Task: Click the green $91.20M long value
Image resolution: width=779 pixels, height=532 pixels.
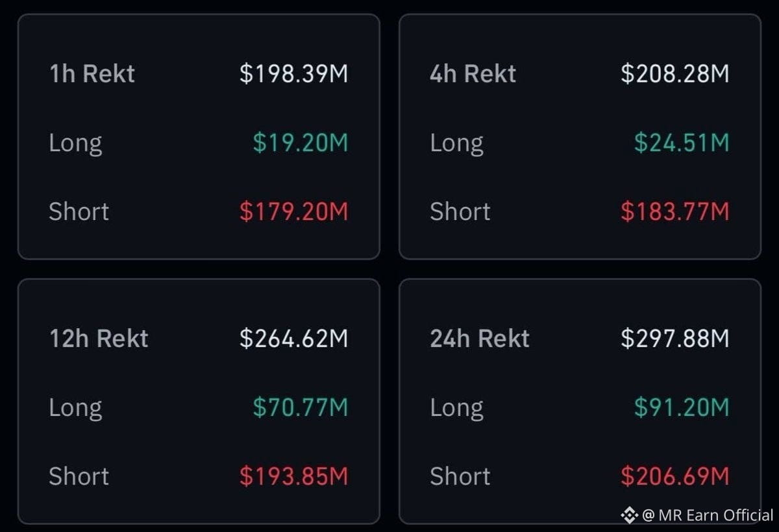Action: click(682, 407)
